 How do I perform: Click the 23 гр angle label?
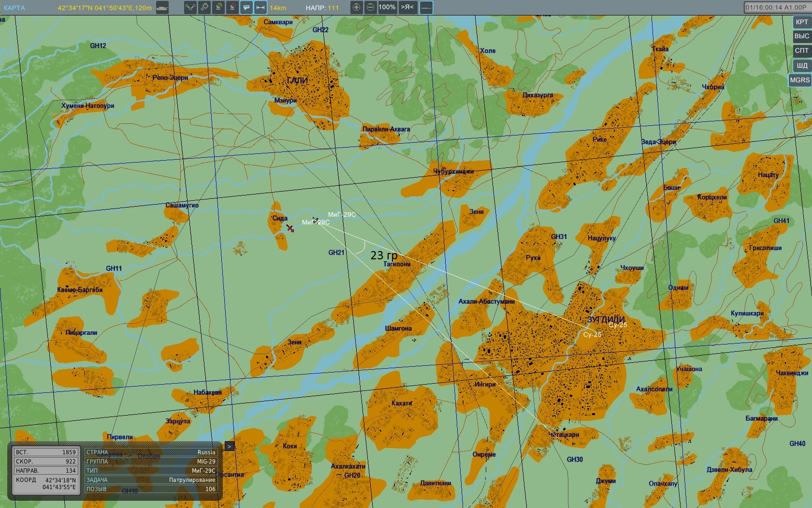(x=384, y=255)
